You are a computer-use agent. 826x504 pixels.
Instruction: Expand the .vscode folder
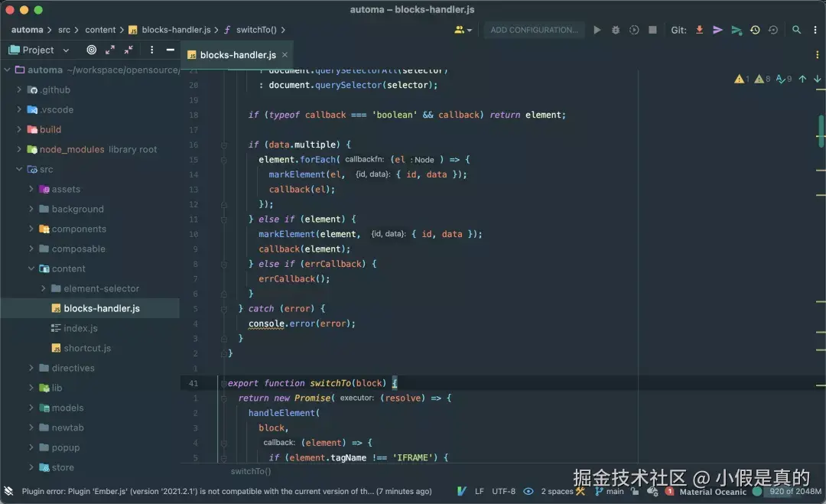pos(19,109)
